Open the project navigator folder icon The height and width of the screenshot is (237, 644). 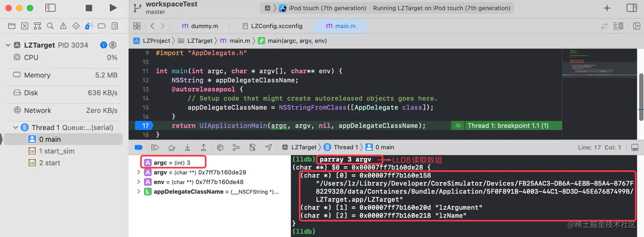tap(12, 26)
